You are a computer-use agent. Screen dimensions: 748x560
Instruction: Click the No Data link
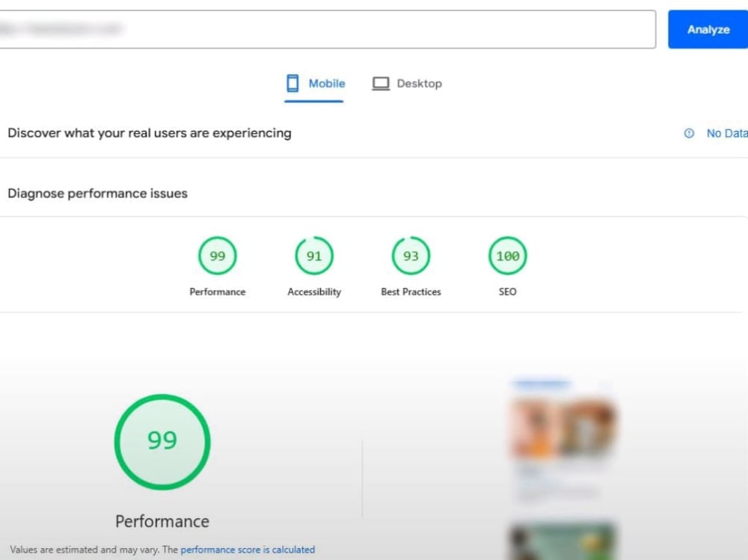727,134
